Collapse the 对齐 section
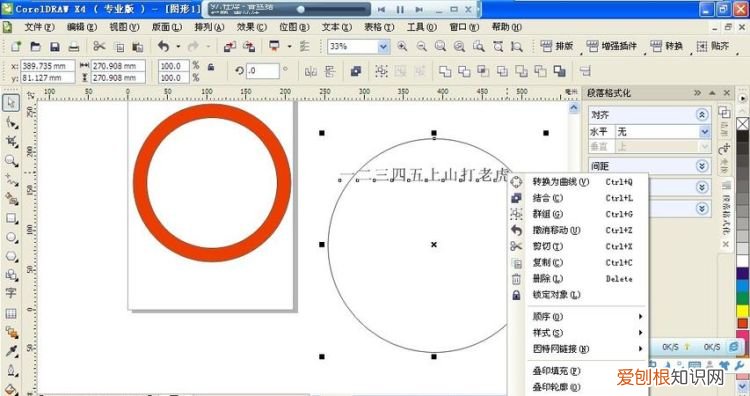Image resolution: width=750 pixels, height=396 pixels. click(702, 115)
